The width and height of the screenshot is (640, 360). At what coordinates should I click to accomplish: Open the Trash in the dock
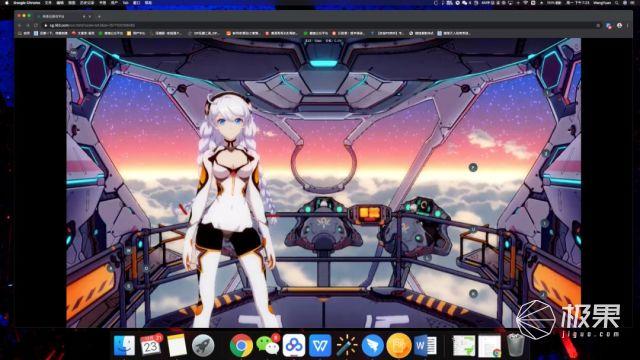516,345
